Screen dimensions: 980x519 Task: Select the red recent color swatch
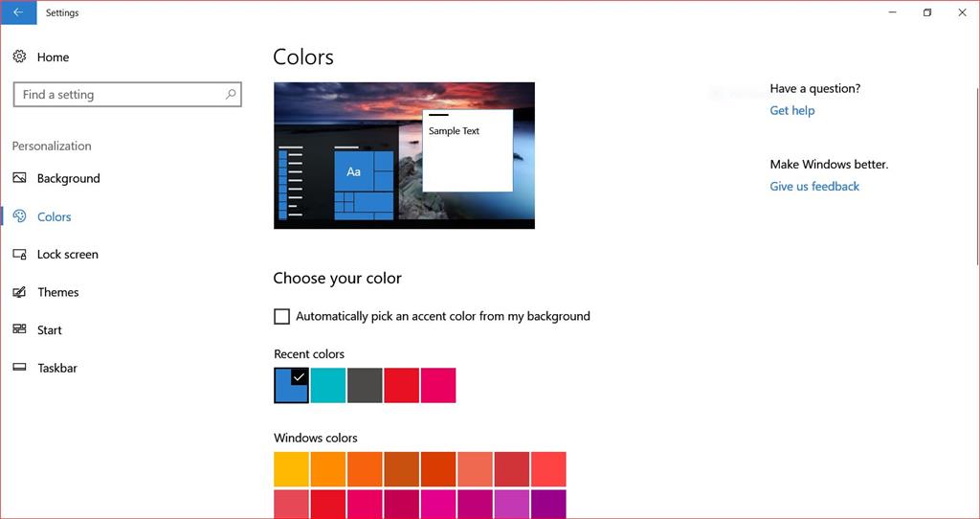(x=401, y=385)
